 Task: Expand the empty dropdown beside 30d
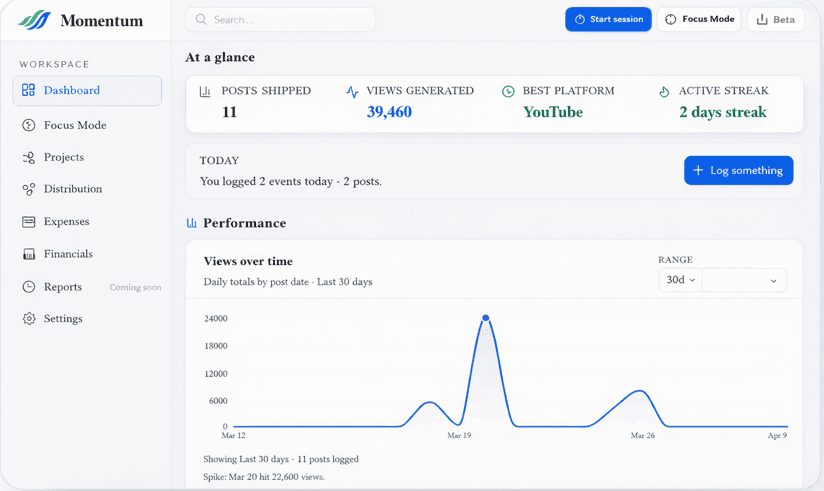click(x=745, y=280)
